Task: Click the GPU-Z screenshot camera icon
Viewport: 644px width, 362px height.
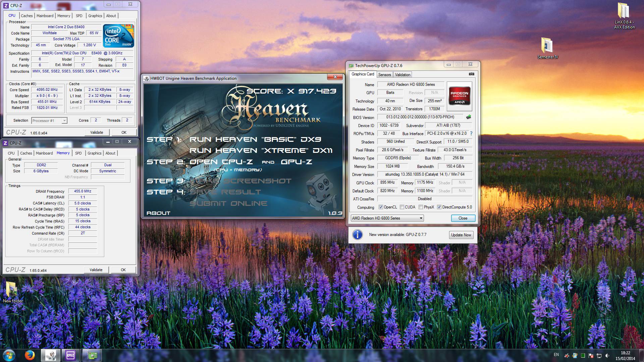Action: click(x=471, y=74)
